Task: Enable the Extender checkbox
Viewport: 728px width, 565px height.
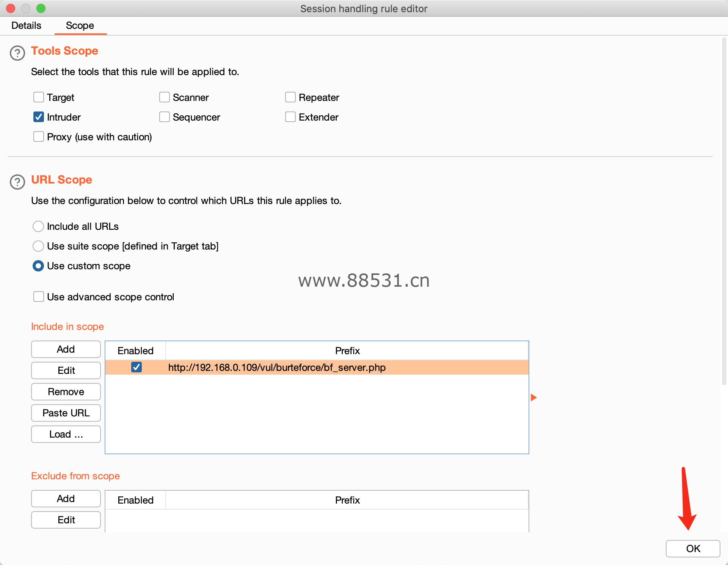Action: click(290, 117)
